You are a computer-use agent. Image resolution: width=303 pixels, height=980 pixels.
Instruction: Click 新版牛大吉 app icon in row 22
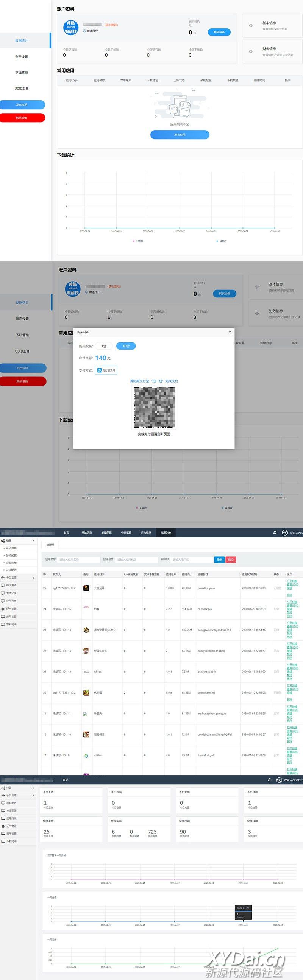tap(86, 651)
